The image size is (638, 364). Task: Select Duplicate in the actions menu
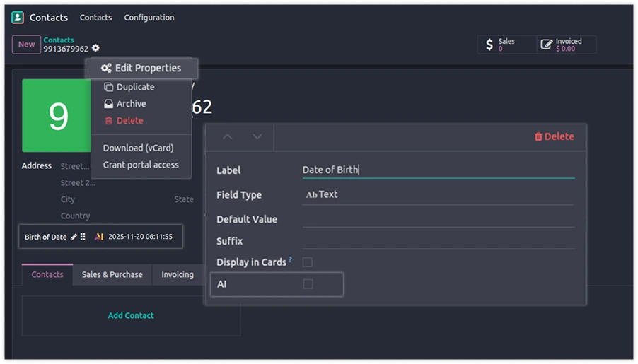tap(135, 87)
